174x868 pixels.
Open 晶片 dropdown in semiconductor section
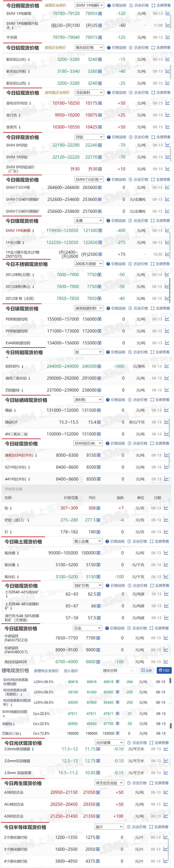pyautogui.click(x=109, y=827)
